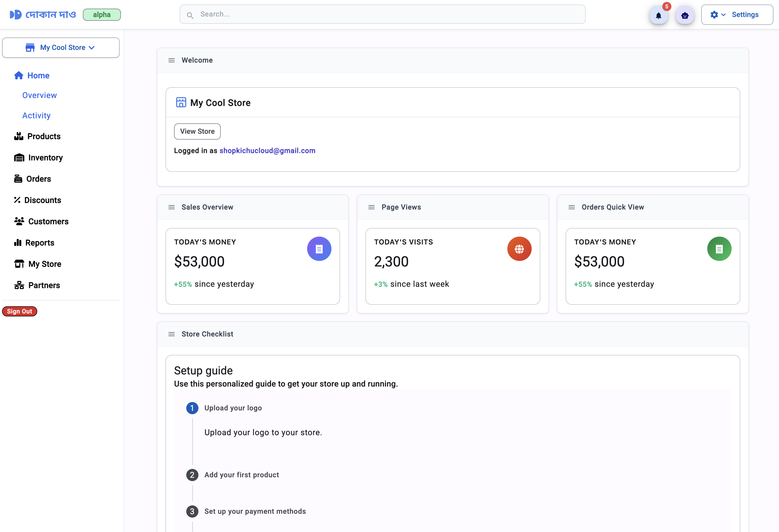Image resolution: width=779 pixels, height=532 pixels.
Task: Select step 1 Upload your logo
Action: point(233,408)
